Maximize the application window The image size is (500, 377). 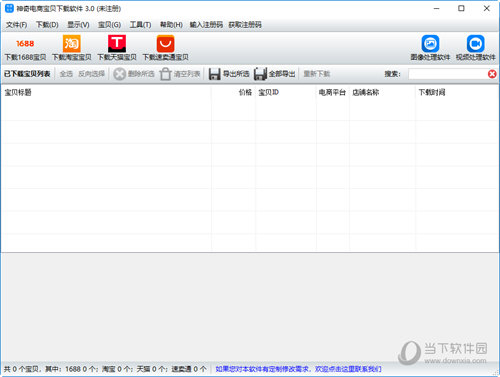tap(461, 8)
